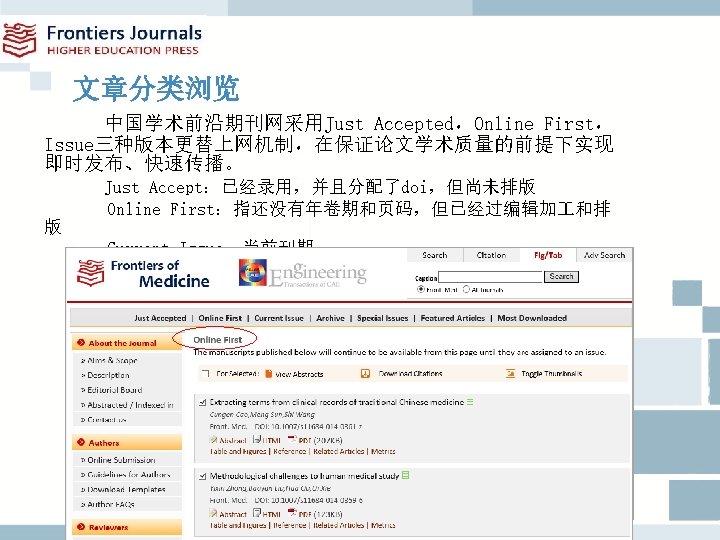Click the Engineering journal colorful logo

[253, 272]
